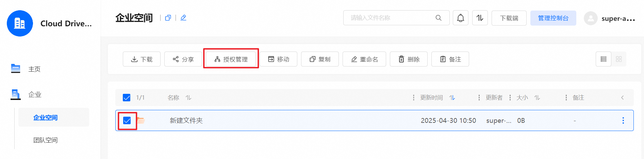Open the 新建文件夹 folder icon
The width and height of the screenshot is (644, 159).
pyautogui.click(x=141, y=120)
